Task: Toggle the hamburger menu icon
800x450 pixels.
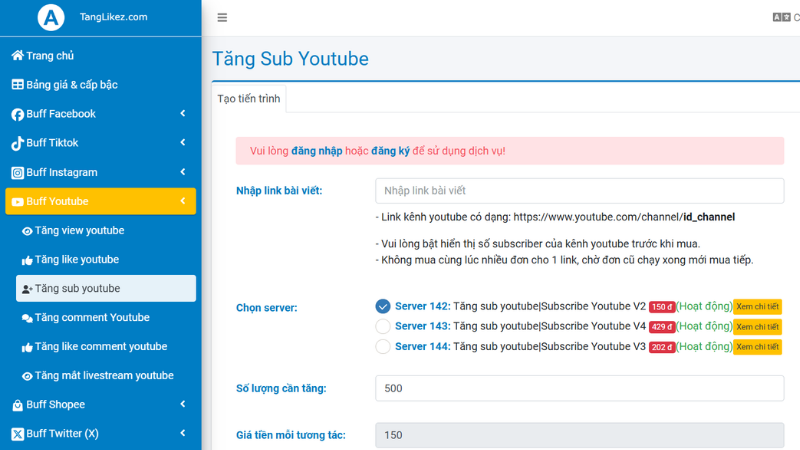Action: tap(222, 18)
